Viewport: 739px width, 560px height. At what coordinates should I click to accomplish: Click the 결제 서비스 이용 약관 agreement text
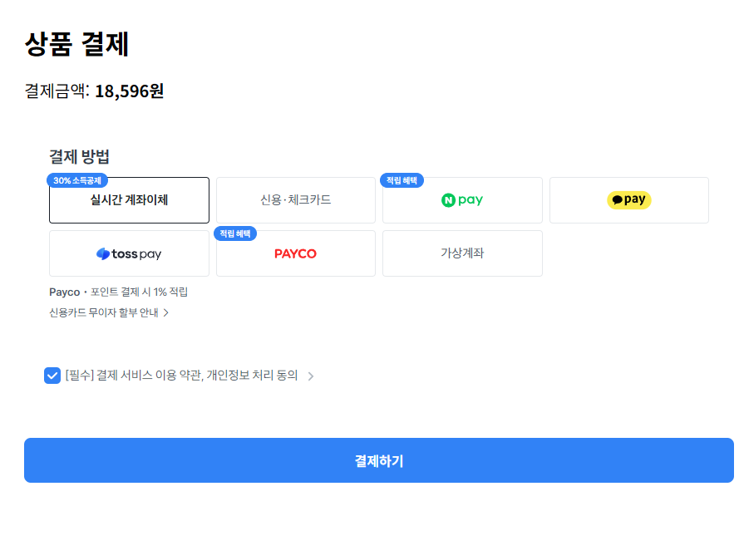(x=181, y=376)
